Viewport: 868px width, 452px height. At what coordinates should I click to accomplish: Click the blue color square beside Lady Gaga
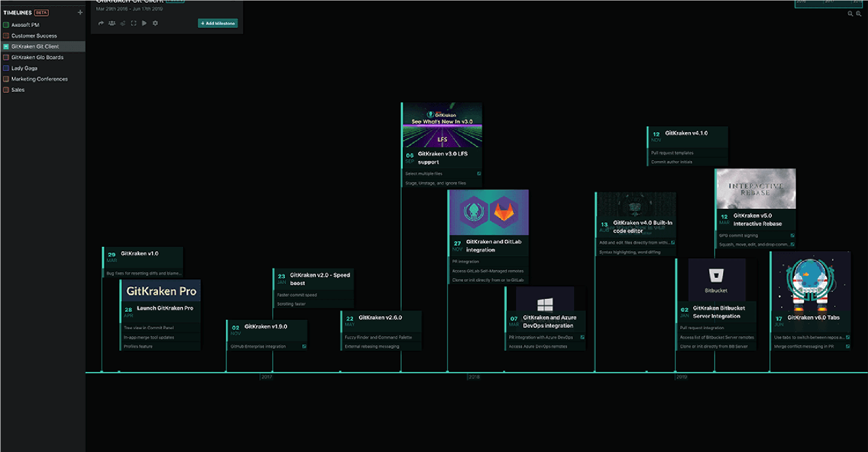6,68
